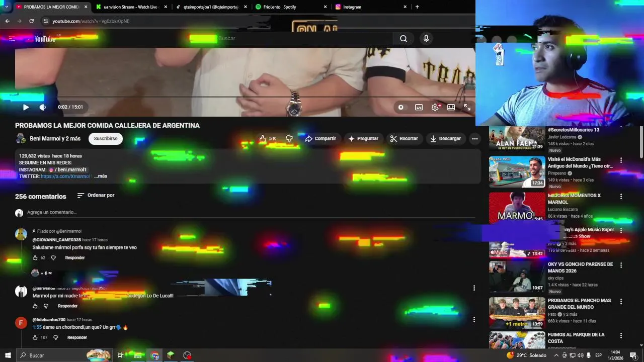Screen dimensions: 644x362
Task: Reply to the Bodegon Lo De Luca comment
Action: point(67,306)
